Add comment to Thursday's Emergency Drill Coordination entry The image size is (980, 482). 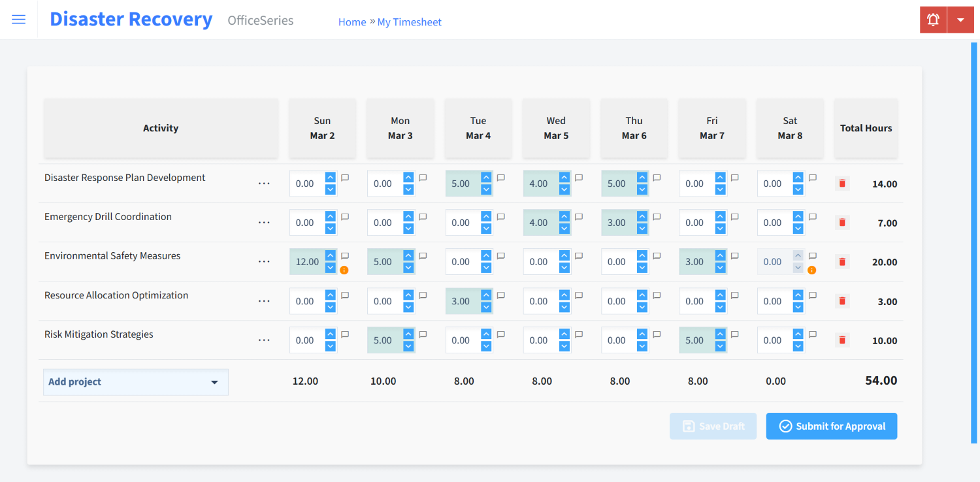656,216
